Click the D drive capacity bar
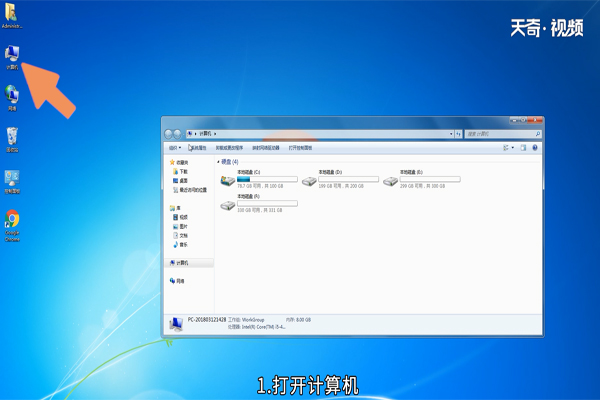600x400 pixels. (x=349, y=179)
